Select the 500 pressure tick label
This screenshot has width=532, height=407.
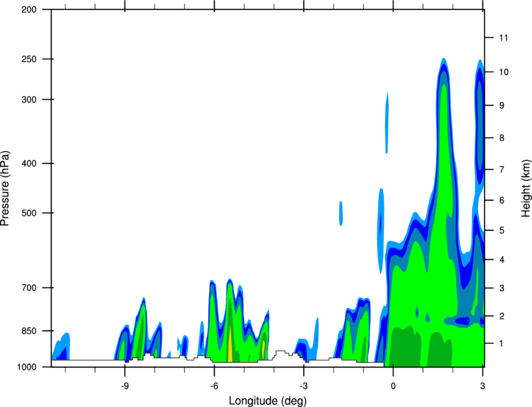pyautogui.click(x=29, y=213)
